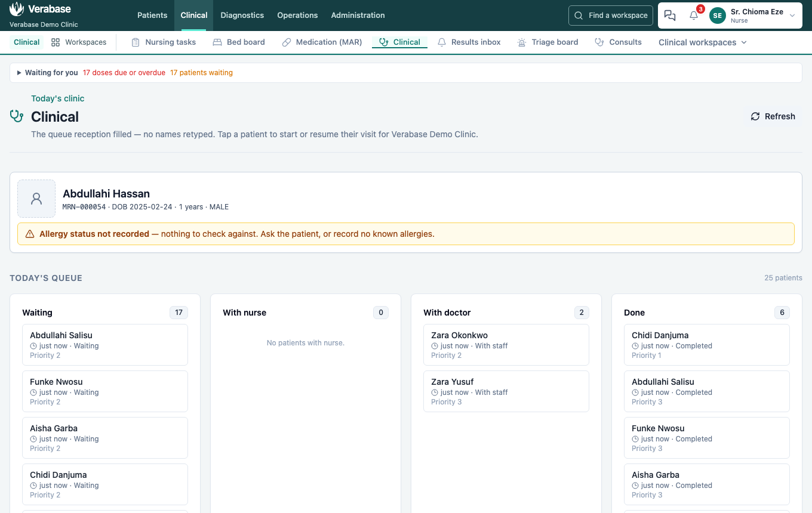
Task: Select Zara Okonkwo in With doctor
Action: click(x=506, y=345)
